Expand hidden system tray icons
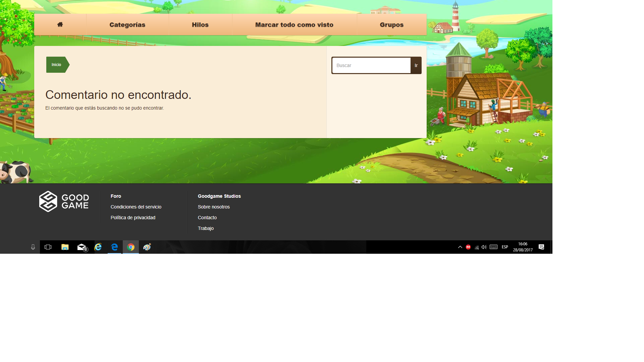This screenshot has height=362, width=644. pyautogui.click(x=460, y=247)
